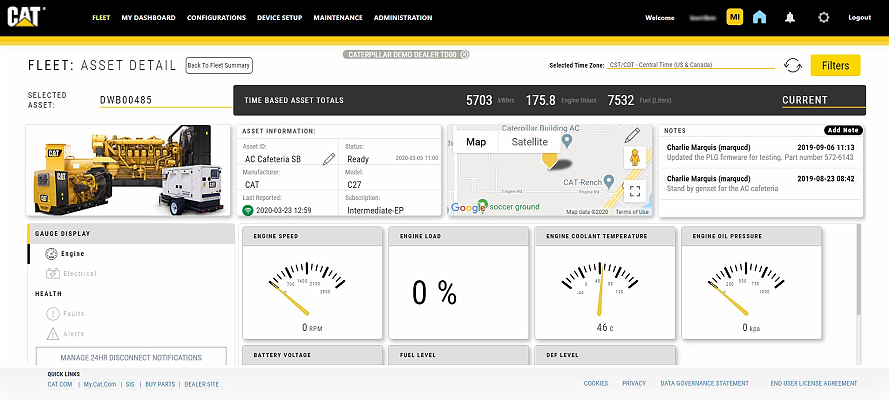Open CAT.COM quick link
This screenshot has height=400, width=889.
(x=60, y=384)
